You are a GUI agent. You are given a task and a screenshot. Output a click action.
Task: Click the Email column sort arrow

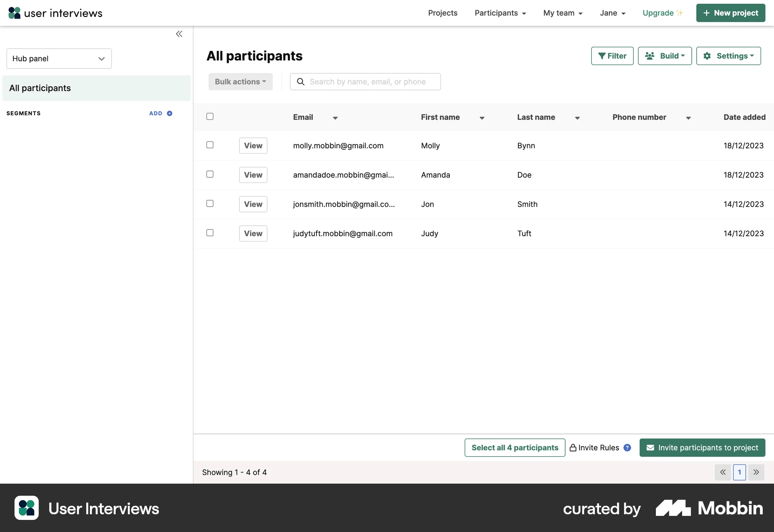(x=335, y=118)
